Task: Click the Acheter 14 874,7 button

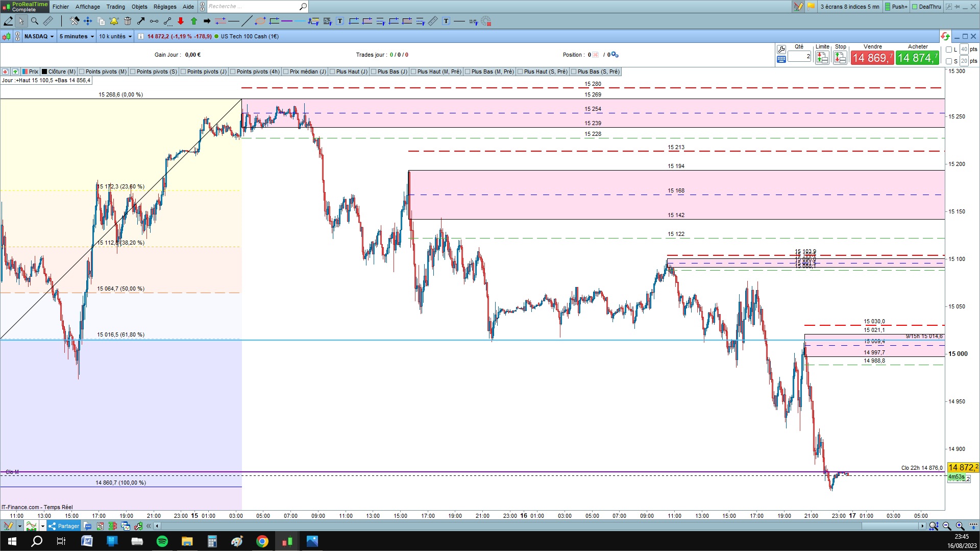Action: click(x=917, y=58)
